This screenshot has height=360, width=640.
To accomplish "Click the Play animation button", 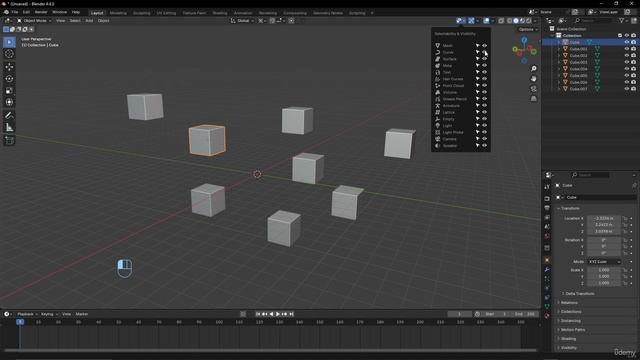I will (x=278, y=314).
